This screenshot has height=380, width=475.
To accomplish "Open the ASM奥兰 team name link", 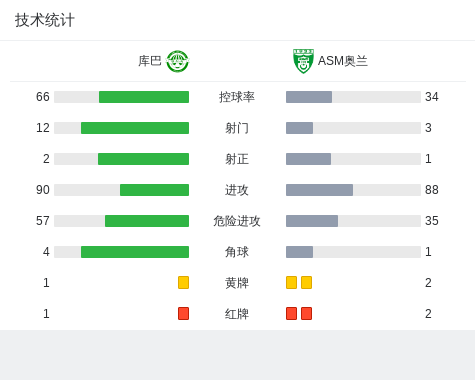I will pyautogui.click(x=343, y=61).
